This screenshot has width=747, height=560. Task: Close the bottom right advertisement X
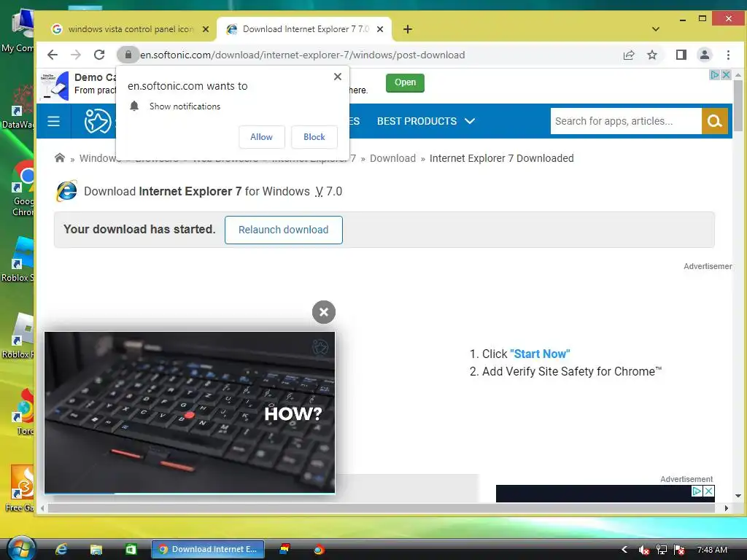[709, 491]
